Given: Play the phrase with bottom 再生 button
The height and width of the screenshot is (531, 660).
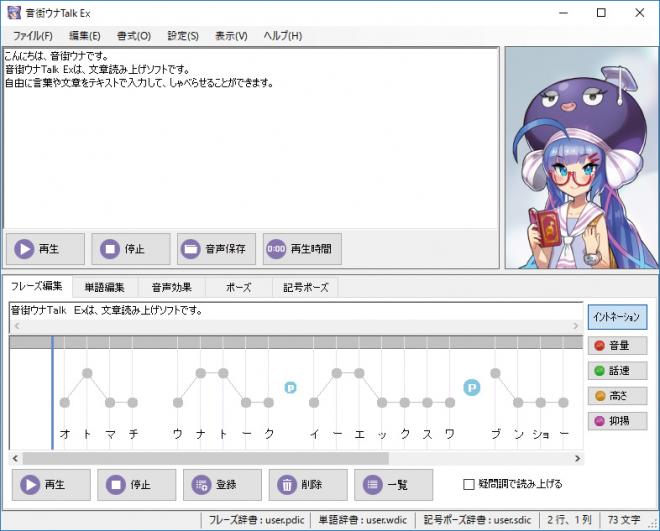Looking at the screenshot, I should (x=51, y=485).
